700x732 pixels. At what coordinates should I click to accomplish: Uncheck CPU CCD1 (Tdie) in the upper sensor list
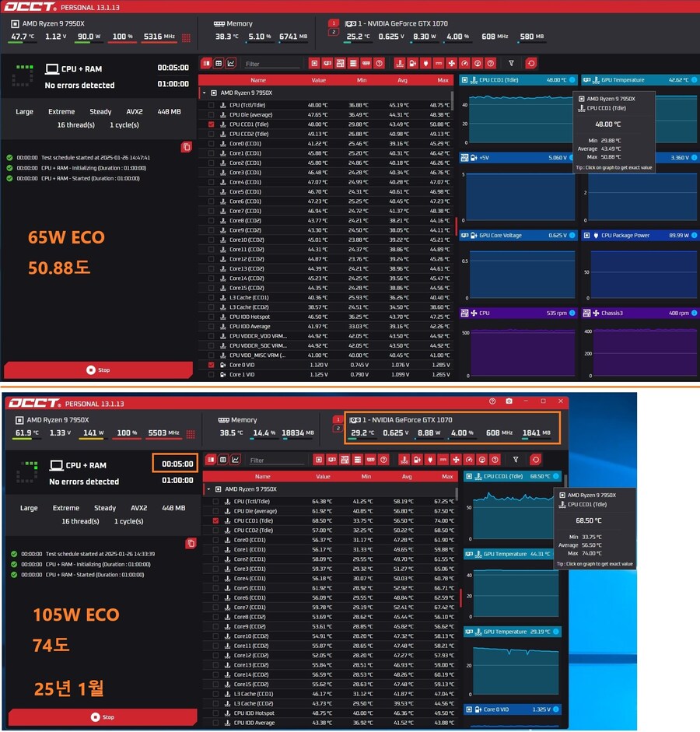[x=212, y=124]
